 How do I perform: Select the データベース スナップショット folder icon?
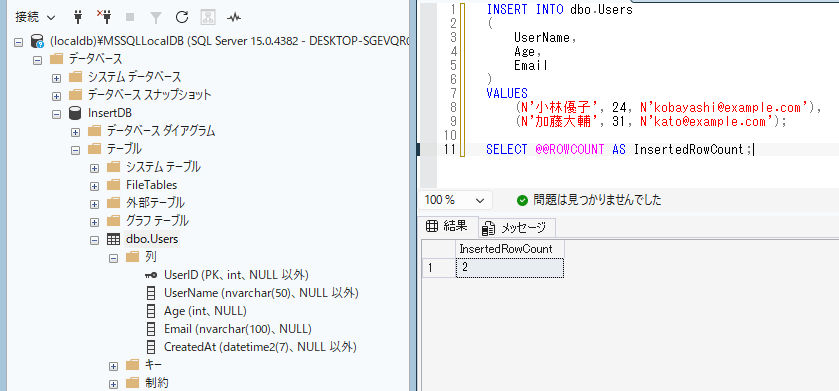click(75, 95)
